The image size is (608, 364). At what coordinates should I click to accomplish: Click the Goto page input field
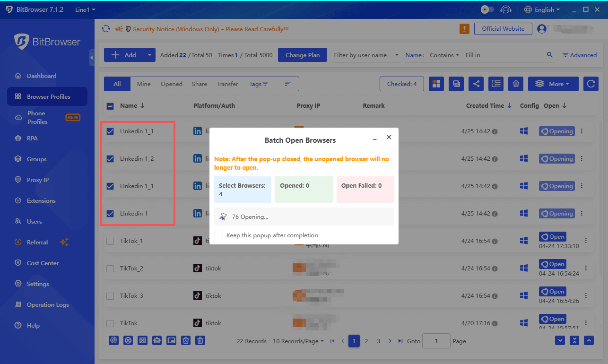coord(436,341)
